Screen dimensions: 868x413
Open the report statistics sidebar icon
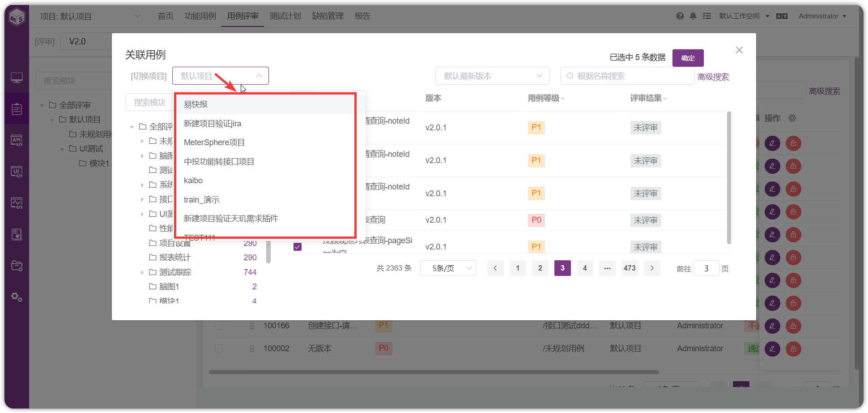click(x=17, y=234)
